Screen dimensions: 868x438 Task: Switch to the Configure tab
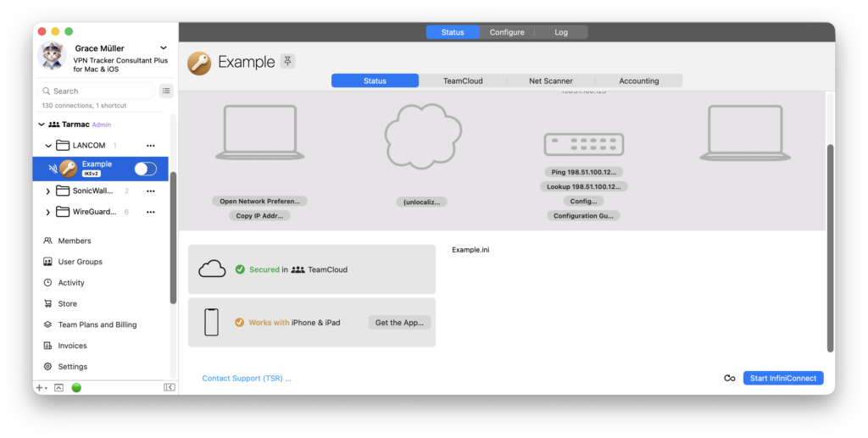coord(507,32)
